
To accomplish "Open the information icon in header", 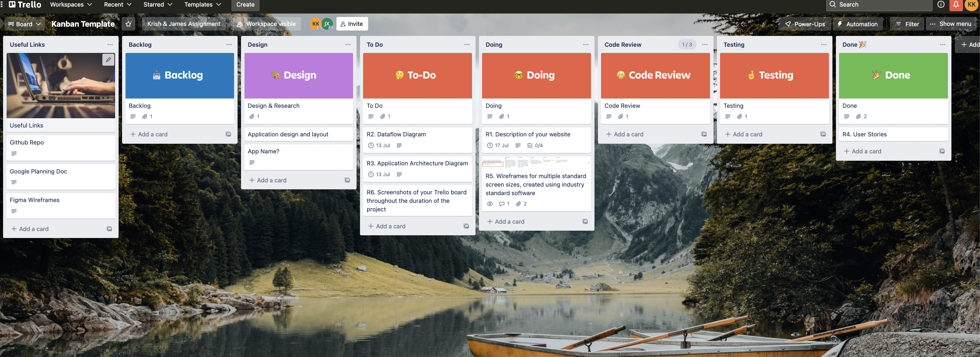I will pos(941,5).
